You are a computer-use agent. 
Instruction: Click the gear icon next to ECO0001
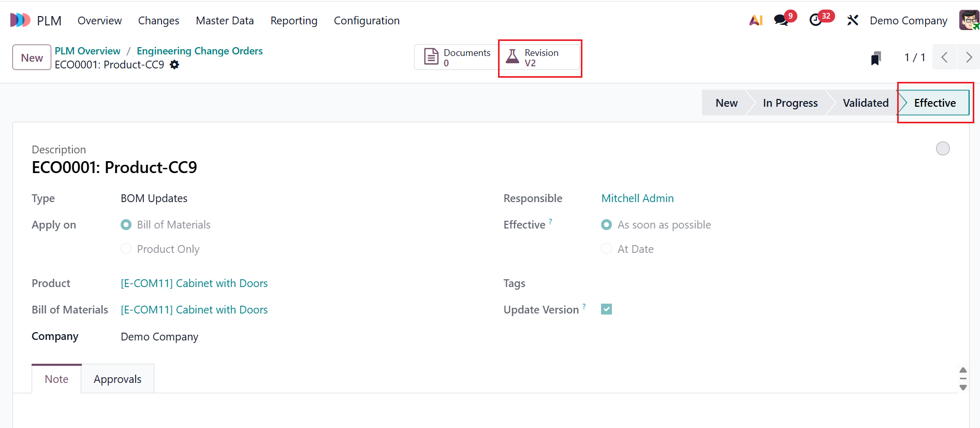174,65
